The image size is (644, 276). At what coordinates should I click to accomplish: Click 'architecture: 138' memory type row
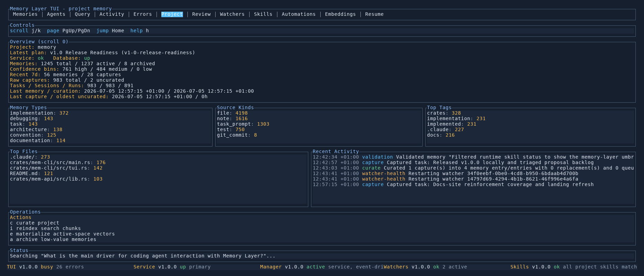click(x=36, y=129)
